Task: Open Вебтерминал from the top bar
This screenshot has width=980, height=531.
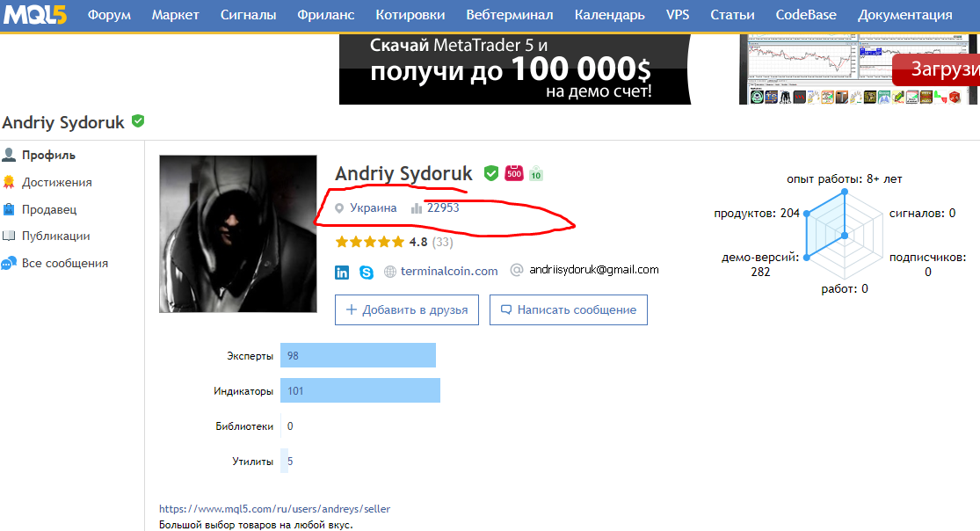Action: (510, 14)
